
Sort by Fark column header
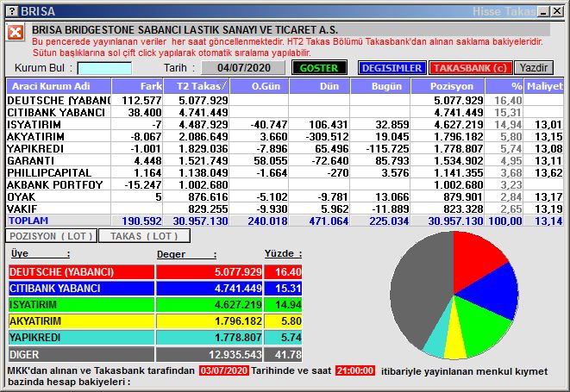[137, 86]
